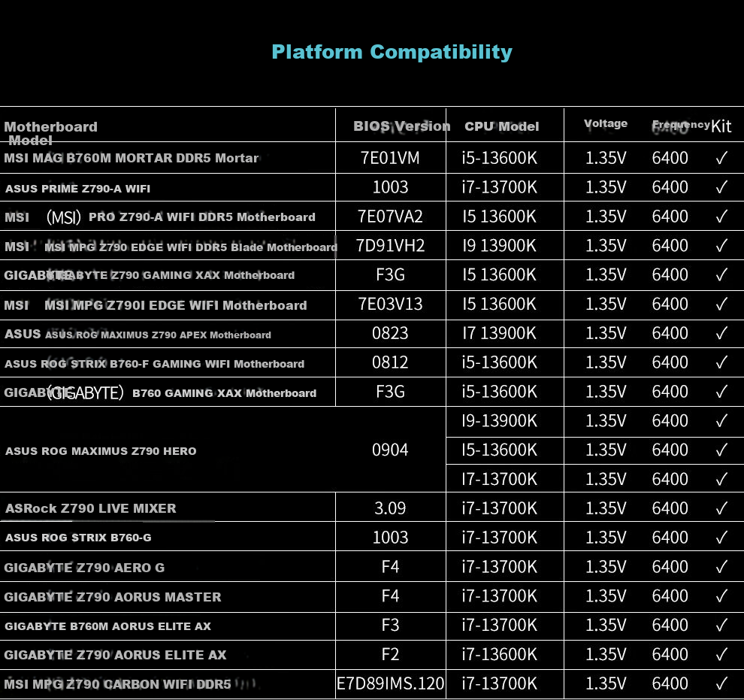Click the checkmark in STRIX B760-F GAMING WIFI row
The width and height of the screenshot is (744, 700).
[721, 362]
